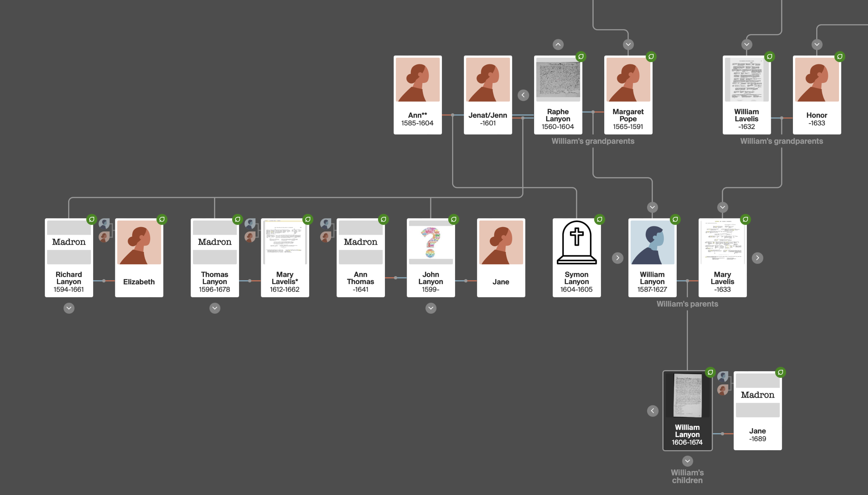
Task: Open leaf hint on Honor's card
Action: coord(839,56)
